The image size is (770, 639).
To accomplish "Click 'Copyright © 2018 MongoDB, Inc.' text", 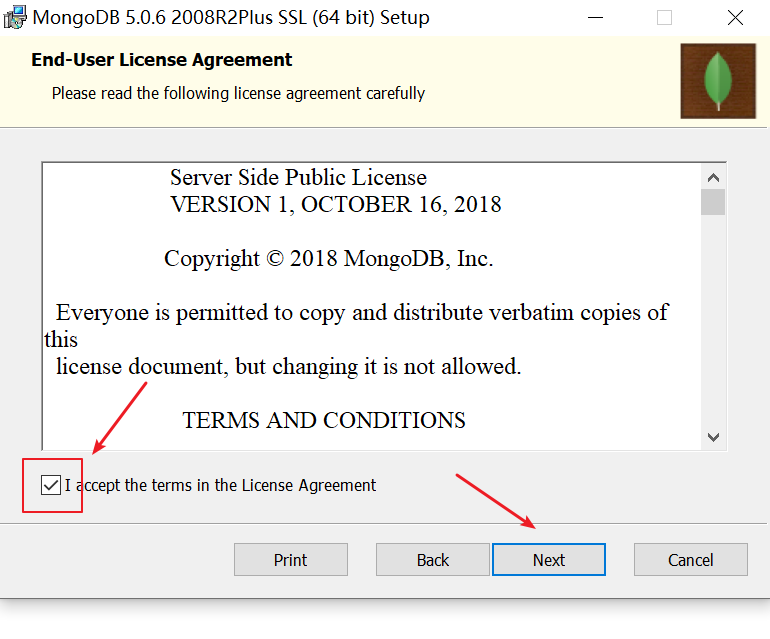I will click(x=329, y=258).
